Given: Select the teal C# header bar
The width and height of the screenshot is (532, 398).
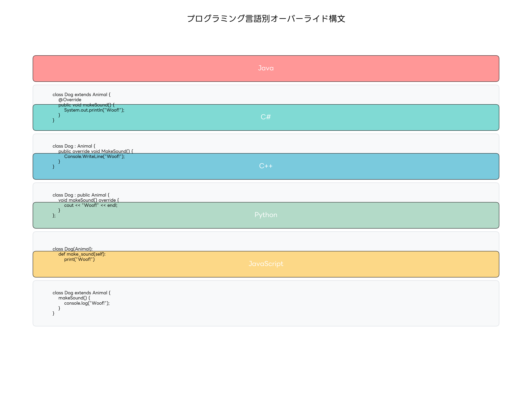Looking at the screenshot, I should pyautogui.click(x=266, y=118).
